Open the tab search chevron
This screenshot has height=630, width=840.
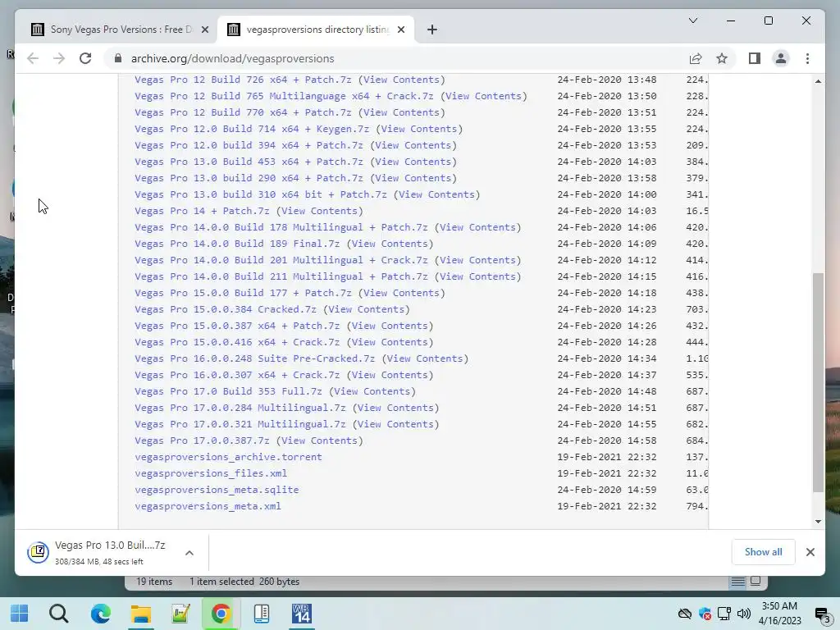692,21
